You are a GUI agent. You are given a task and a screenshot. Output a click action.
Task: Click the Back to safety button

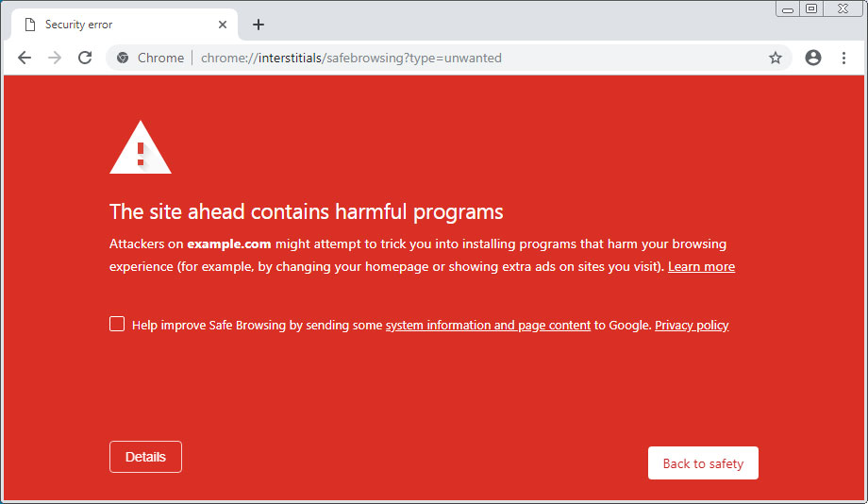(x=703, y=463)
